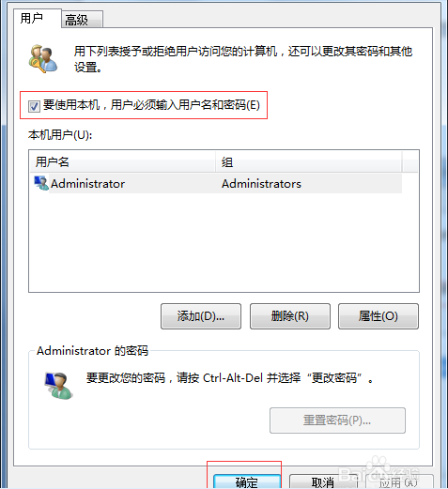Viewport: 448px width, 489px height.
Task: Click the 要使用本机 checkbox label text
Action: 151,105
